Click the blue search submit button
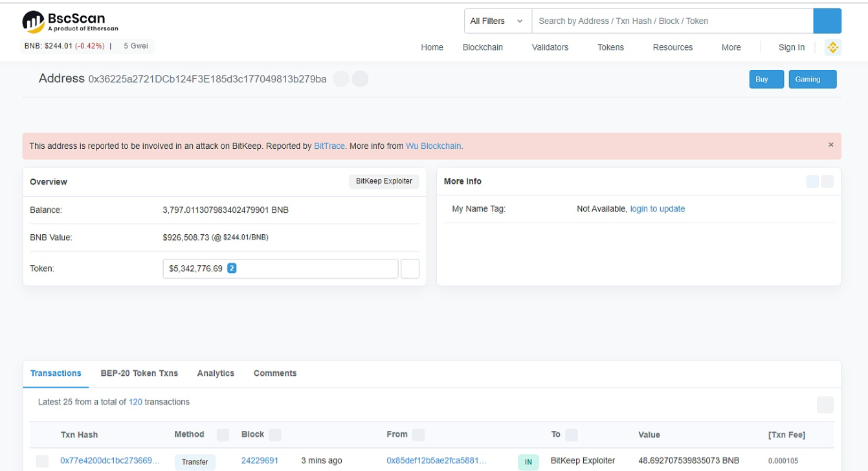 (827, 21)
